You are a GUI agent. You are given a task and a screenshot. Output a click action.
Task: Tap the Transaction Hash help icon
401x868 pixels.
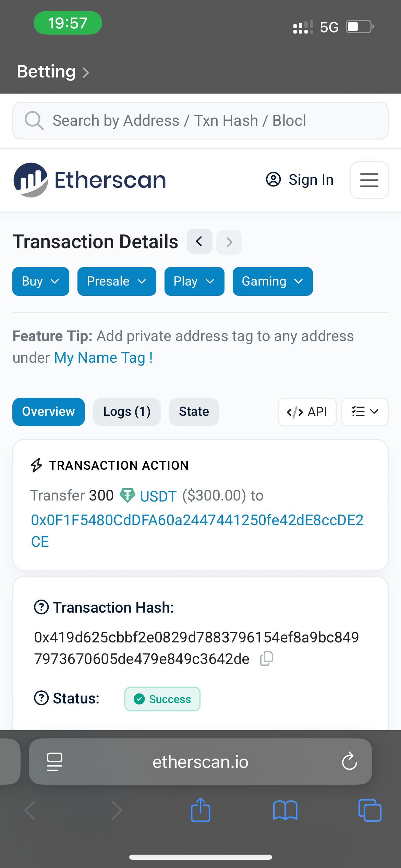[x=41, y=607]
